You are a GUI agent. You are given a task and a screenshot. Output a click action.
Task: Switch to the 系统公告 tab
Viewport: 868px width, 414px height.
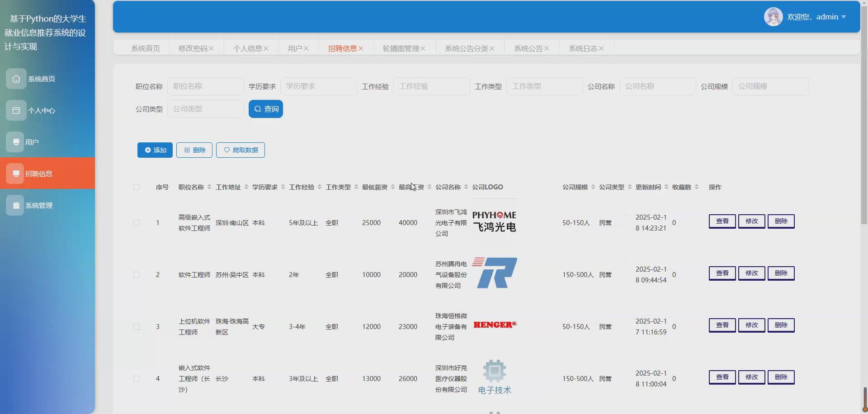[528, 47]
